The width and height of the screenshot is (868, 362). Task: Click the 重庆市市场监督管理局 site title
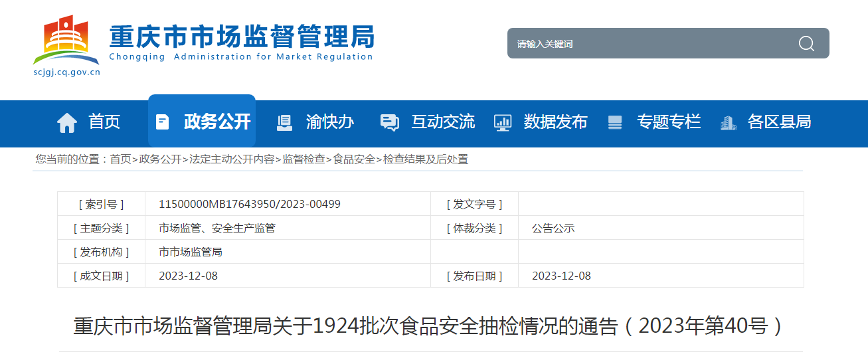pyautogui.click(x=242, y=35)
